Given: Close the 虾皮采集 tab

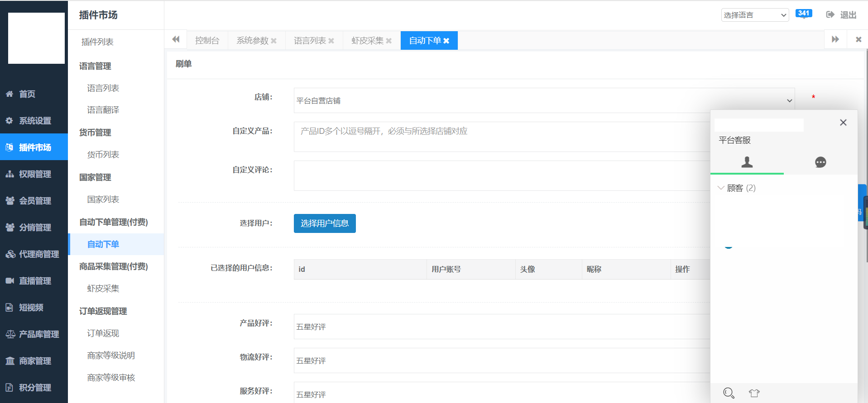Looking at the screenshot, I should tap(388, 41).
